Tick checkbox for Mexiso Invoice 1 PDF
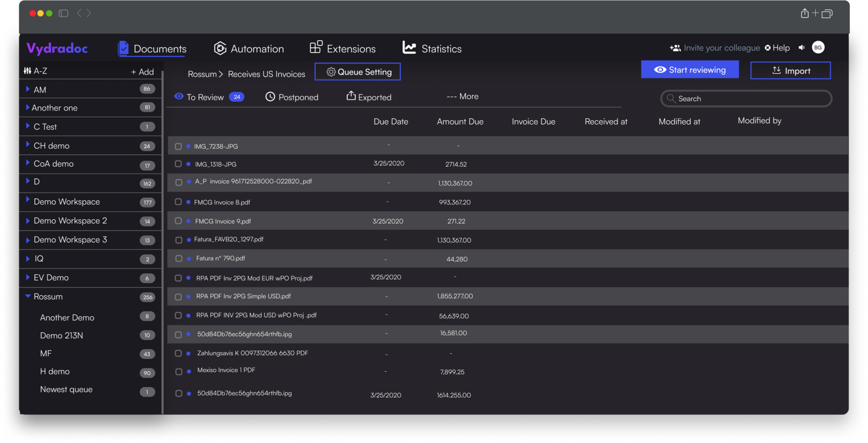The height and width of the screenshot is (443, 868). (x=178, y=372)
